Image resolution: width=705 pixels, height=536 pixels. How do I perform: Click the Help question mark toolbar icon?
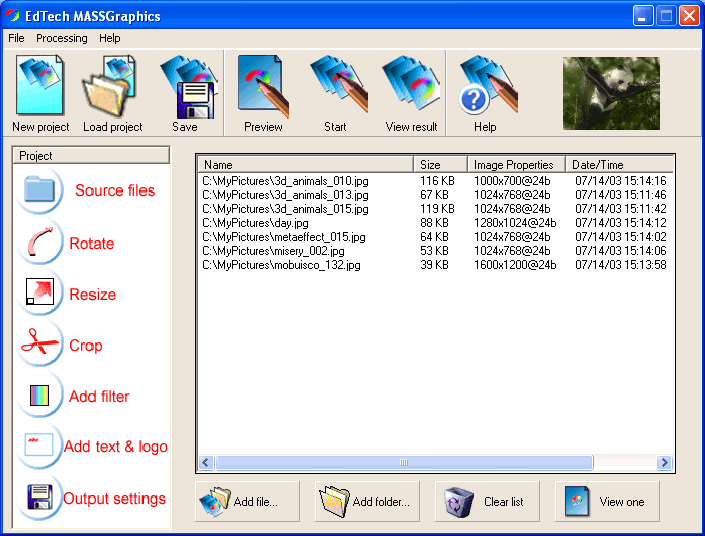[488, 84]
